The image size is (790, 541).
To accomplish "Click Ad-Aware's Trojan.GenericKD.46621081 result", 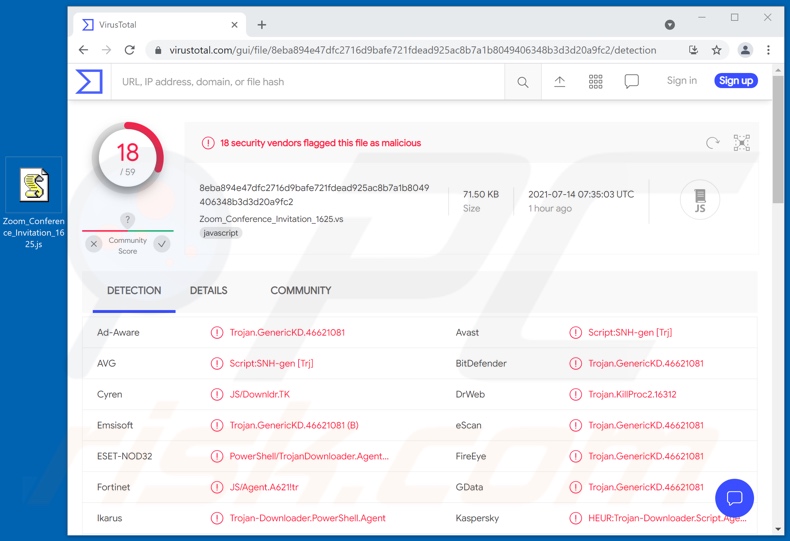I will (287, 332).
